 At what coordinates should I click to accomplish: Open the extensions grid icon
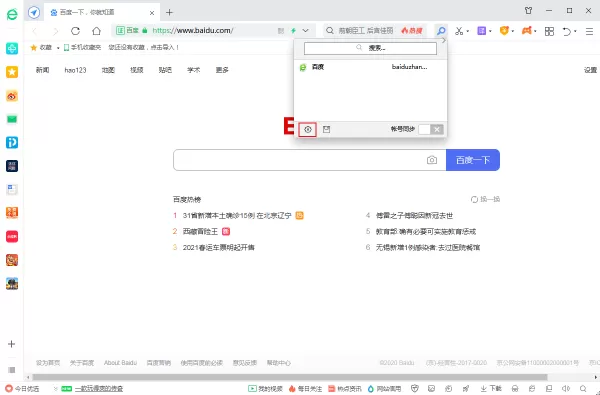tap(549, 31)
